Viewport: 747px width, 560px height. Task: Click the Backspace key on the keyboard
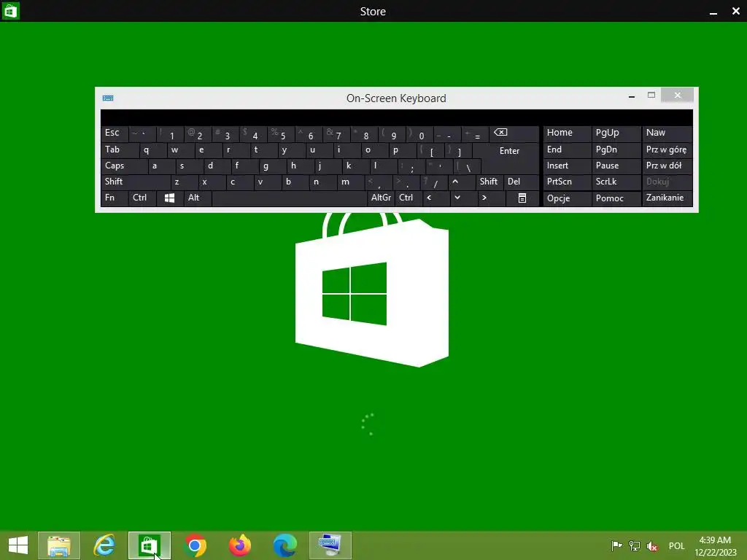[x=514, y=134]
